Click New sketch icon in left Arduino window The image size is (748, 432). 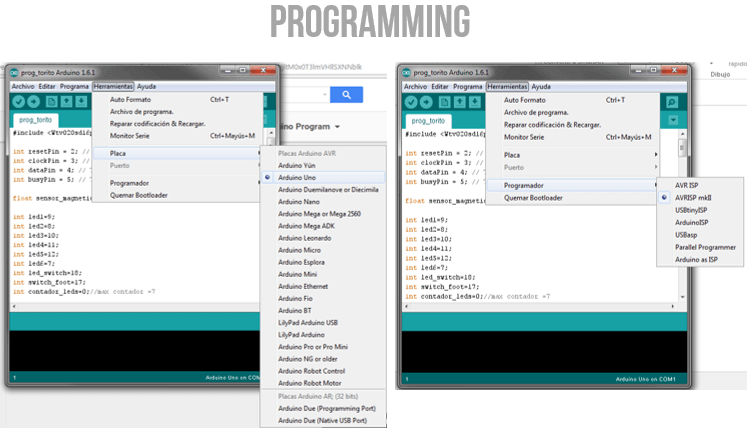52,101
